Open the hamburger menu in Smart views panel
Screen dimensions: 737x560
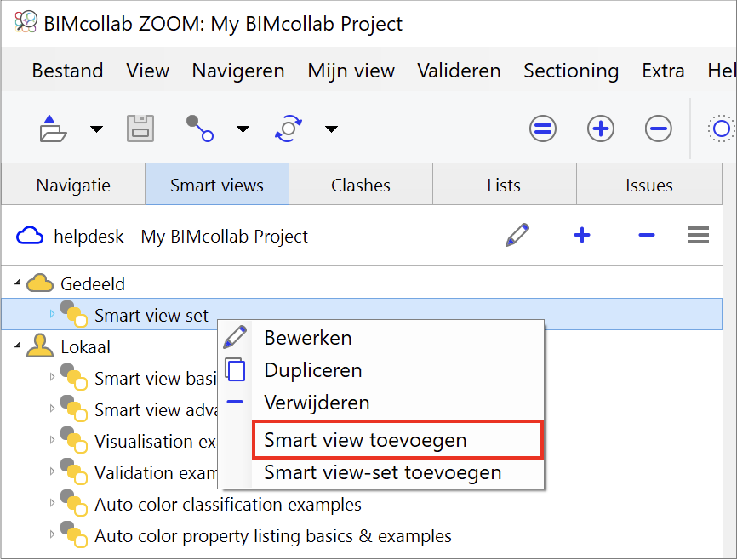pyautogui.click(x=699, y=235)
